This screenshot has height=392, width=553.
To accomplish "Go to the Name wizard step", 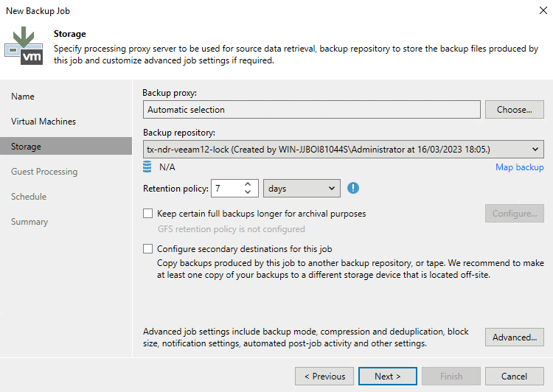I will pyautogui.click(x=23, y=97).
